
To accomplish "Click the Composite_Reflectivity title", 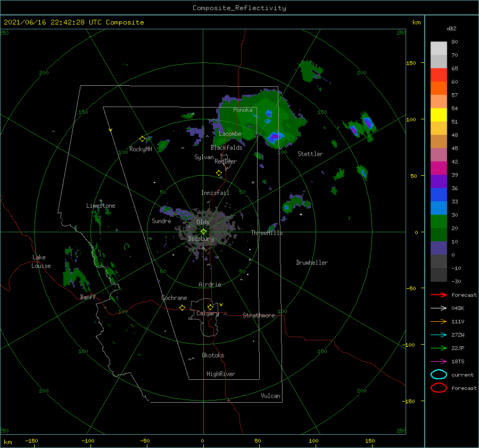I will coord(240,8).
